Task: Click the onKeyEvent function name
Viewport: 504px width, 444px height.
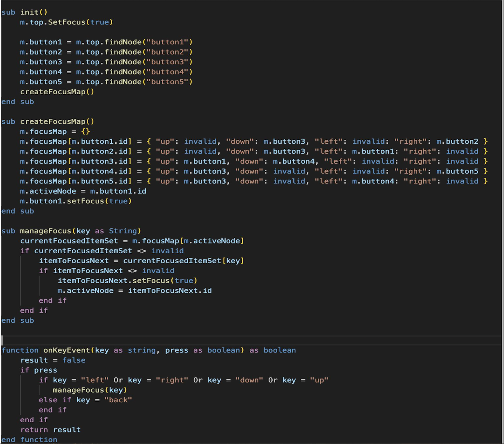Action: 67,350
